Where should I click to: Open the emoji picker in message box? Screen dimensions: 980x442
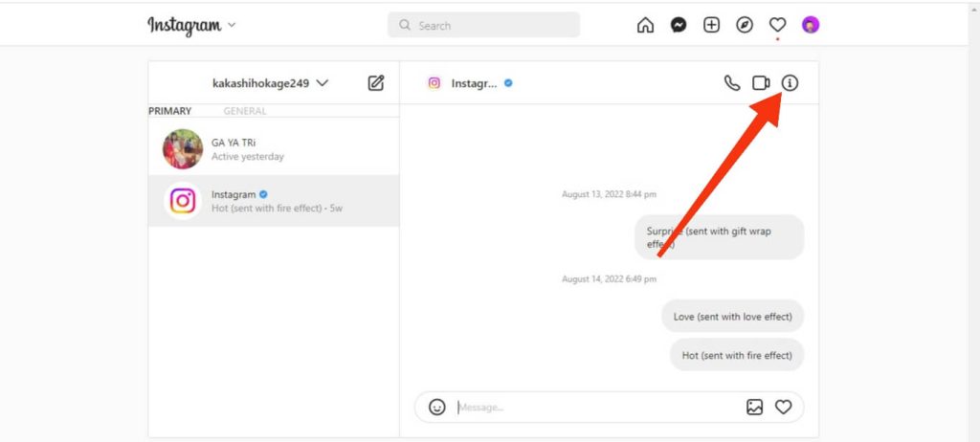pyautogui.click(x=436, y=407)
